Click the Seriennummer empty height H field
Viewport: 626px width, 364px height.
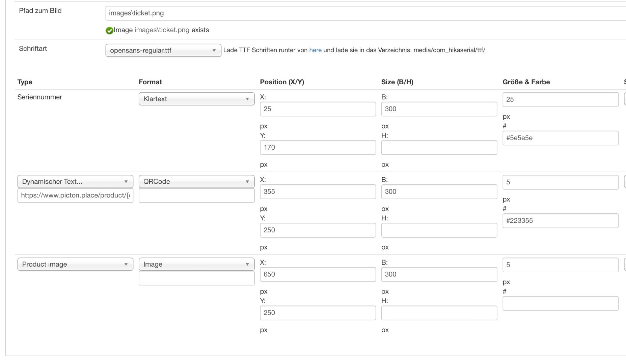[439, 148]
